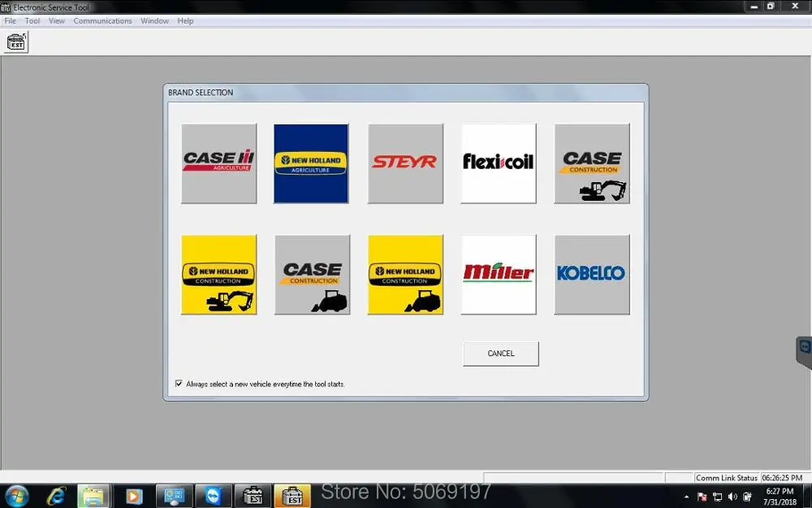Select the Flexi-coil brand tile

click(499, 163)
